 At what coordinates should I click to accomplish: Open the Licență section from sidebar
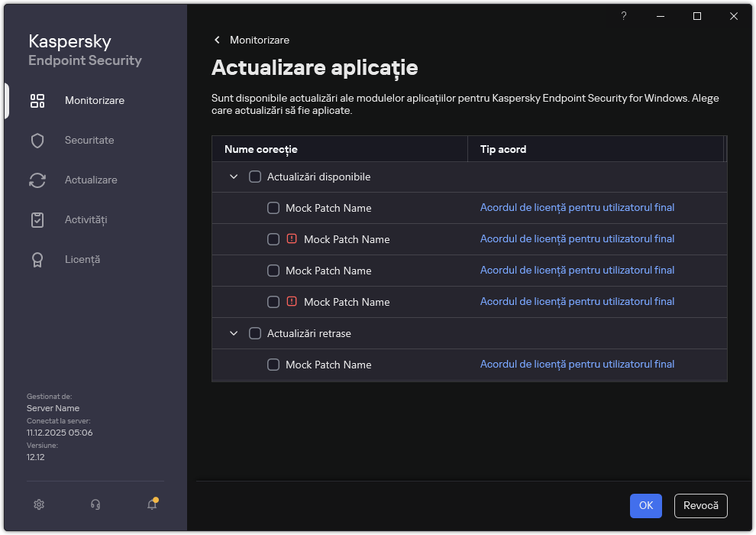click(37, 259)
